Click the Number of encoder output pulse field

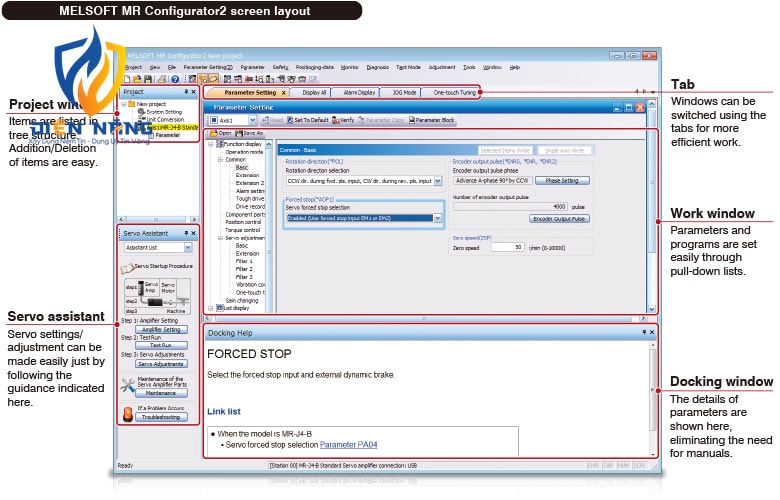510,206
